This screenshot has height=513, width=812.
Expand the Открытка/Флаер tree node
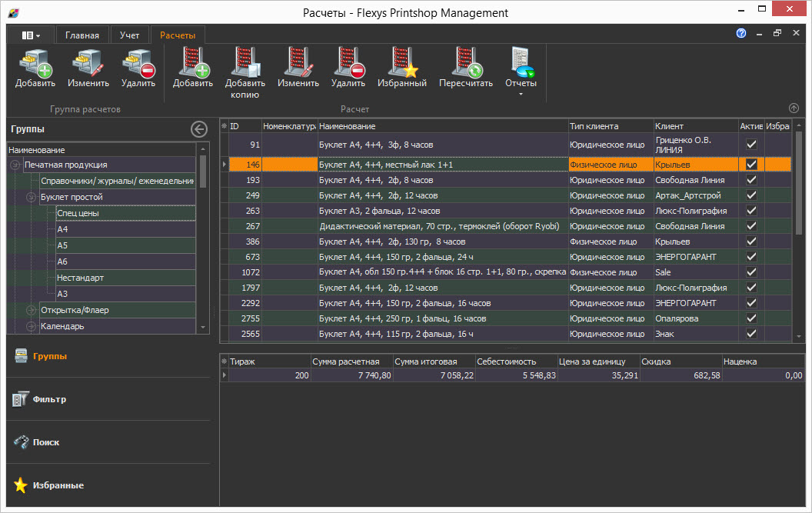tap(31, 310)
